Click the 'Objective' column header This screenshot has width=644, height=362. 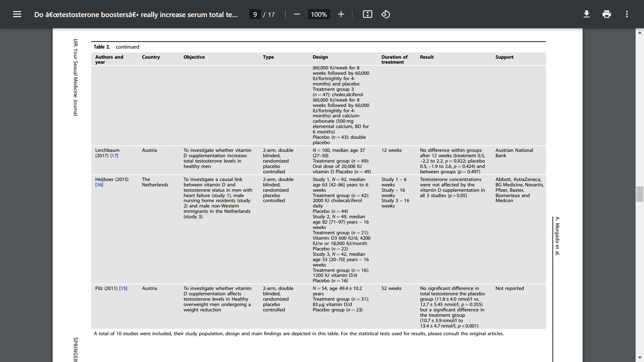[194, 57]
